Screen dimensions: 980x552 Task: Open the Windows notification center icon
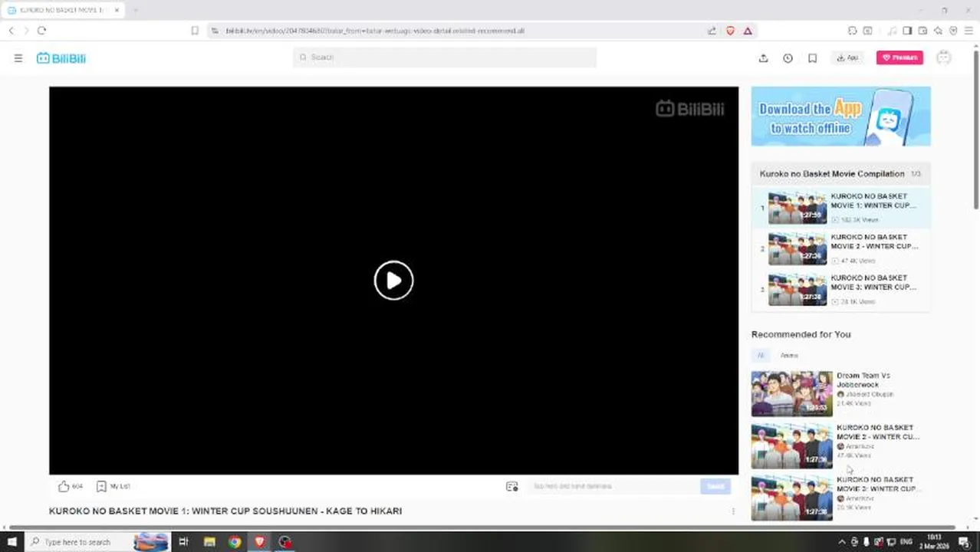pos(965,542)
